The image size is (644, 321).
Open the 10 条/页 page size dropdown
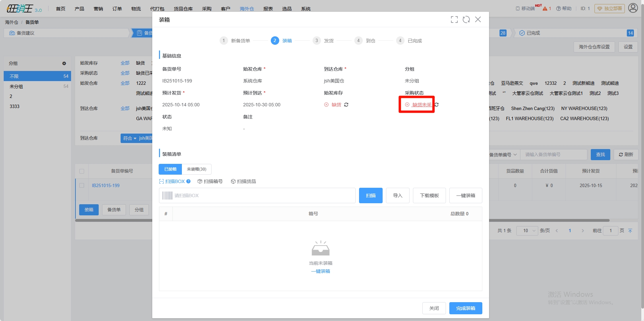click(527, 230)
